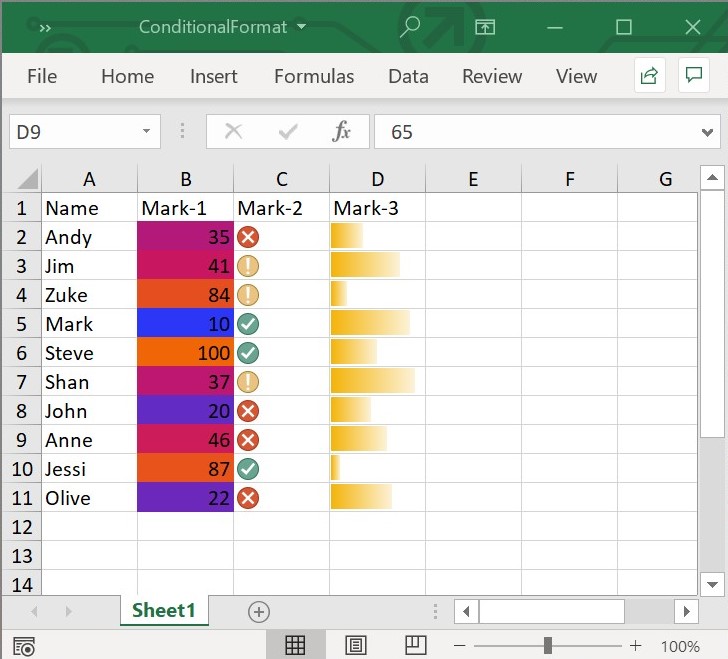Viewport: 728px width, 659px height.
Task: Expand the Name Box dropdown
Action: click(x=146, y=132)
